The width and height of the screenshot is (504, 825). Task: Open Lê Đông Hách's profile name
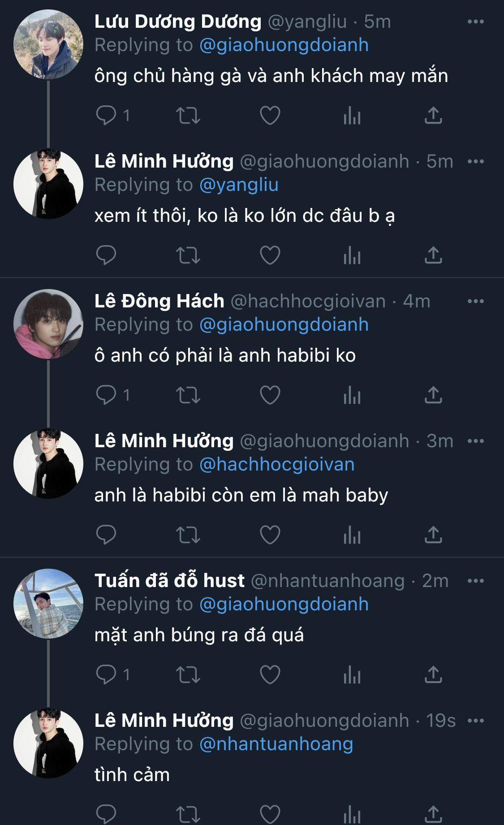coord(159,301)
